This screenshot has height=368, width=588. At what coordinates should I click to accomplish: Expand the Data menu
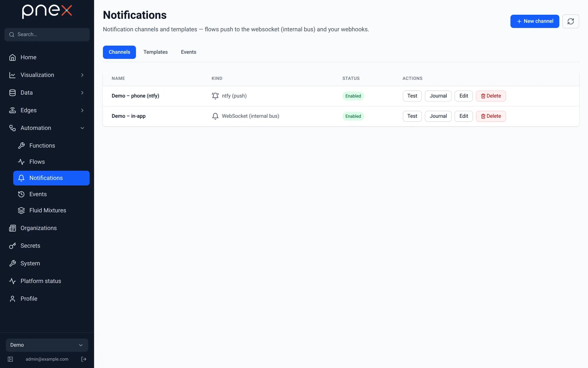pos(47,92)
